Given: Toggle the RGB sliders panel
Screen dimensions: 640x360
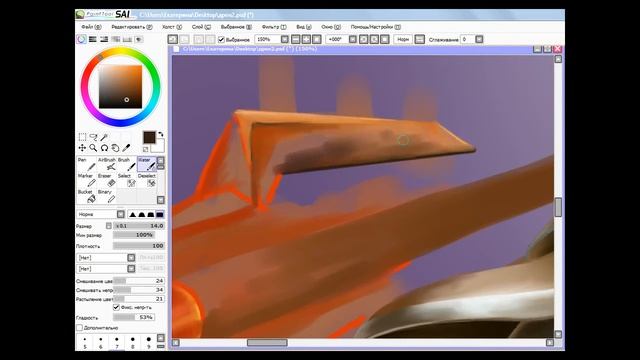Looking at the screenshot, I should [x=93, y=39].
